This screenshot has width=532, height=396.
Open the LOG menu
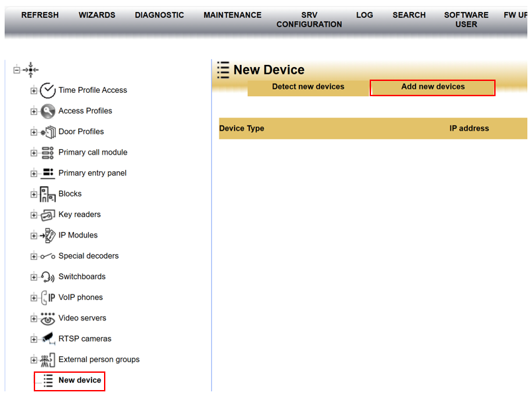click(x=365, y=15)
